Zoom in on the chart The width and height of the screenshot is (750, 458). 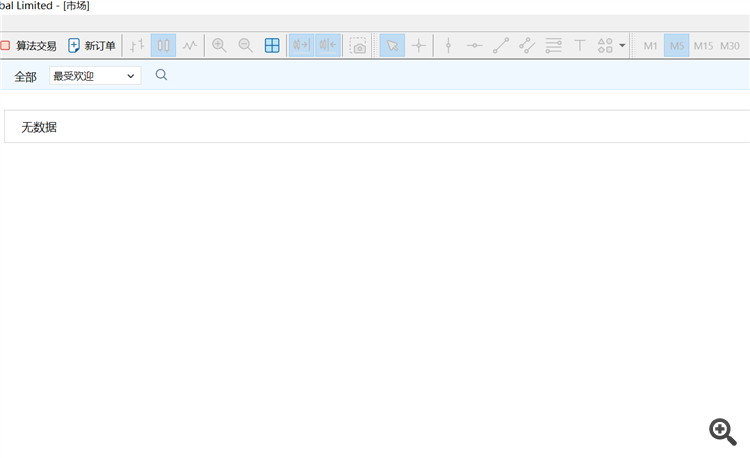point(219,46)
